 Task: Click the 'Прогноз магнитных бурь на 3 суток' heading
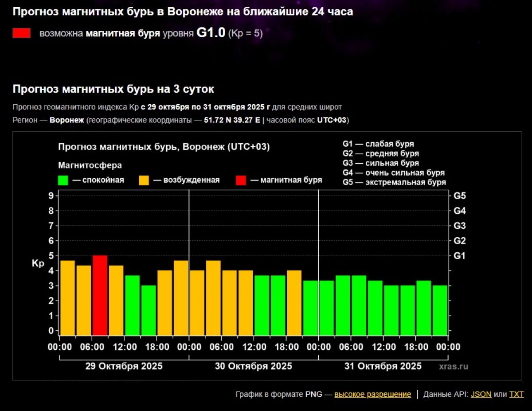pyautogui.click(x=113, y=89)
